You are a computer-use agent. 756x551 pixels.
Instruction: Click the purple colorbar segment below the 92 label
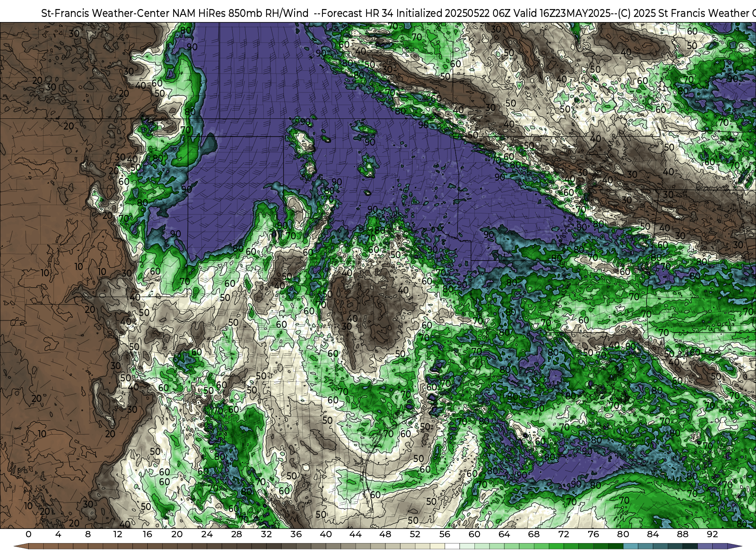720,547
